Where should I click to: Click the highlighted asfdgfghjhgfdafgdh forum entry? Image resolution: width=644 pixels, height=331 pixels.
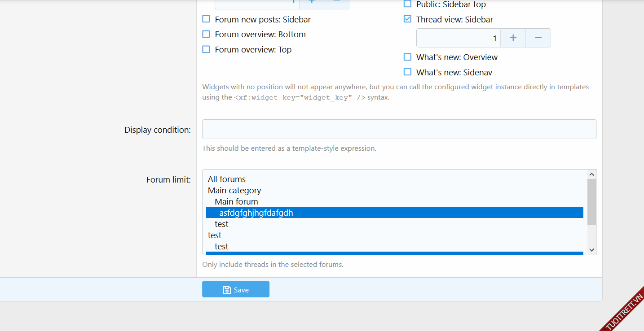tap(256, 213)
